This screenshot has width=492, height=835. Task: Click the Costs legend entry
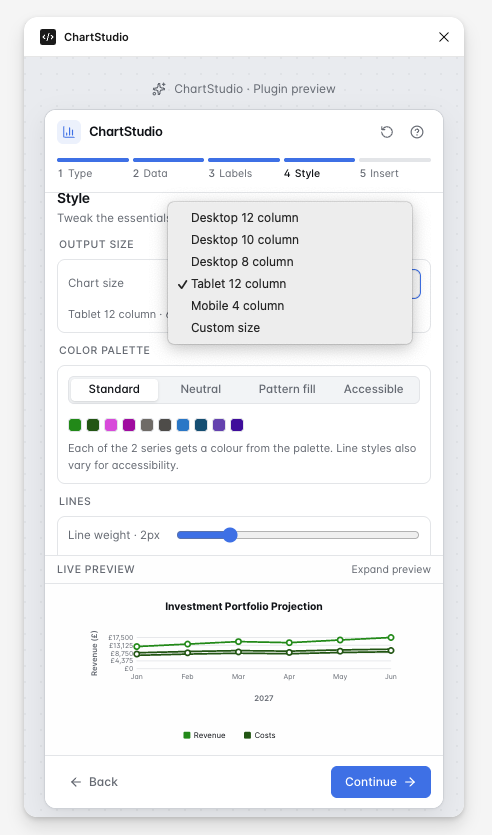click(260, 735)
